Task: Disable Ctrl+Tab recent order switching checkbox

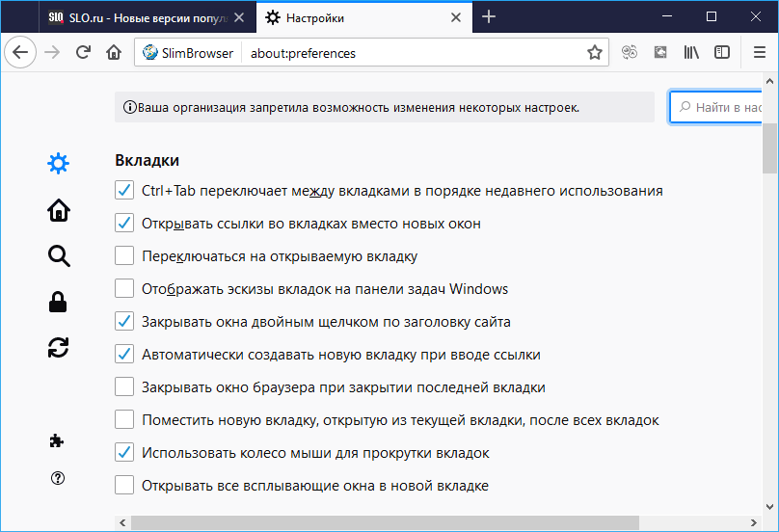Action: (124, 191)
